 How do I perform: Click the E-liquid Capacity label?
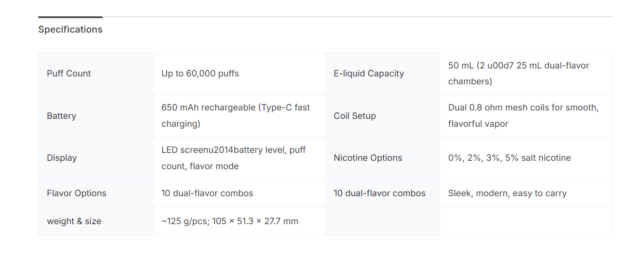point(369,74)
